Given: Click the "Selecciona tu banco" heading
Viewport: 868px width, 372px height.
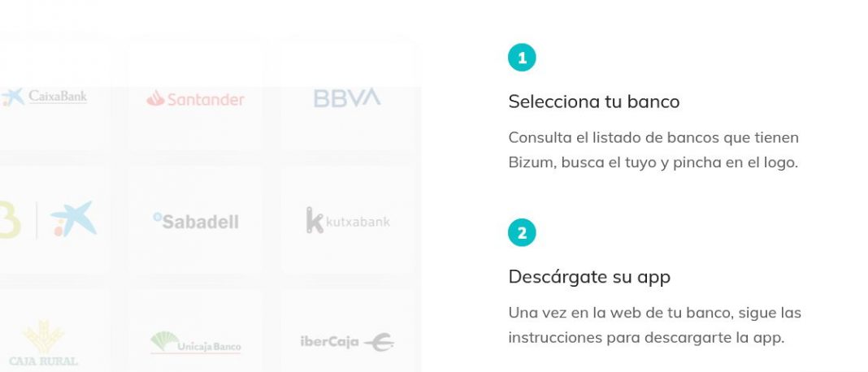Looking at the screenshot, I should tap(593, 102).
